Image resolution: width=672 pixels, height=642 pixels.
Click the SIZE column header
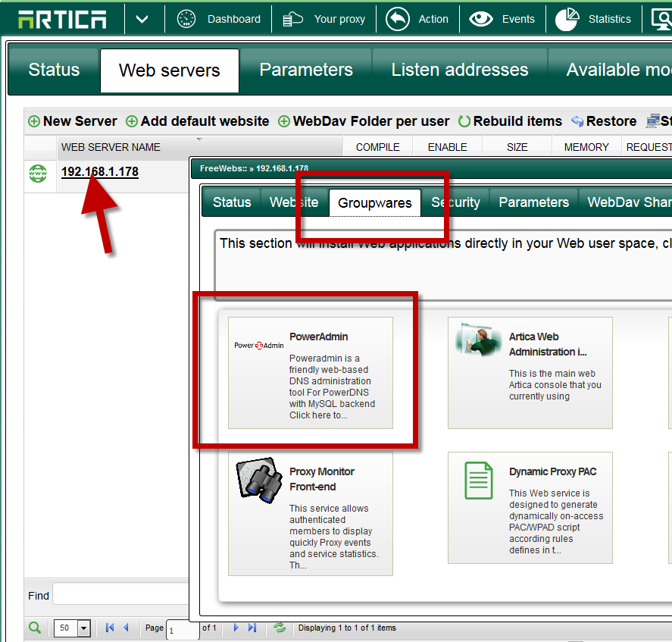coord(517,147)
